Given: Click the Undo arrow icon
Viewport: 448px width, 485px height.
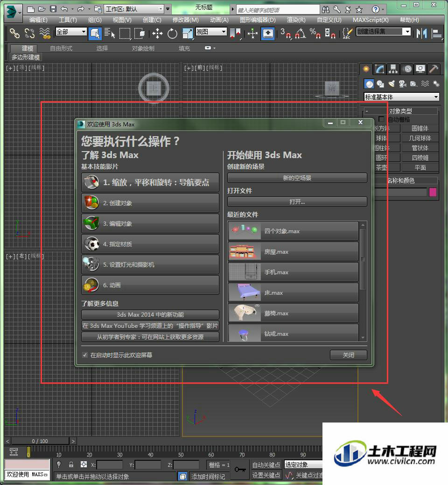Looking at the screenshot, I should (x=64, y=9).
